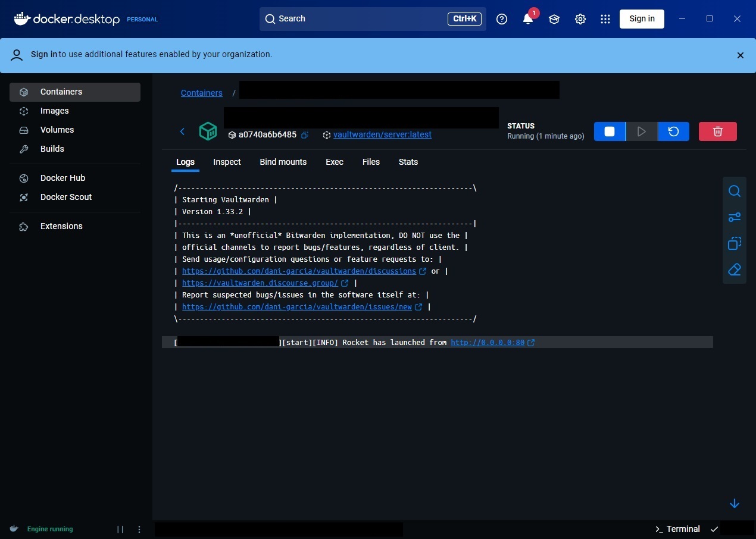Image resolution: width=756 pixels, height=539 pixels.
Task: Open Extensions in the sidebar
Action: click(75, 226)
